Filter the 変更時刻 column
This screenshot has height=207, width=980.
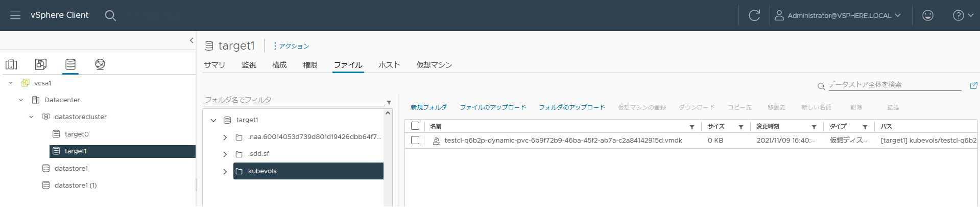point(814,127)
